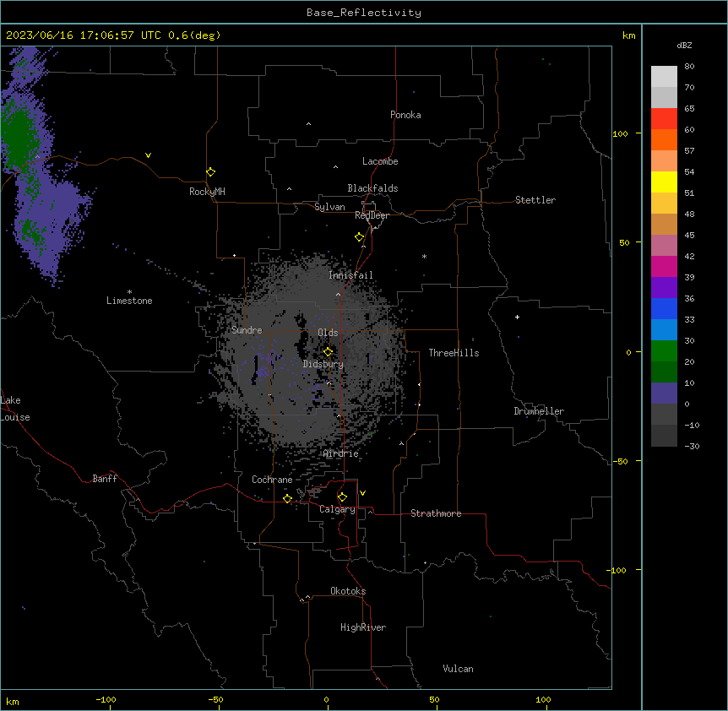Image resolution: width=728 pixels, height=711 pixels.
Task: Click the red swatch in dBZ legend
Action: coord(664,119)
